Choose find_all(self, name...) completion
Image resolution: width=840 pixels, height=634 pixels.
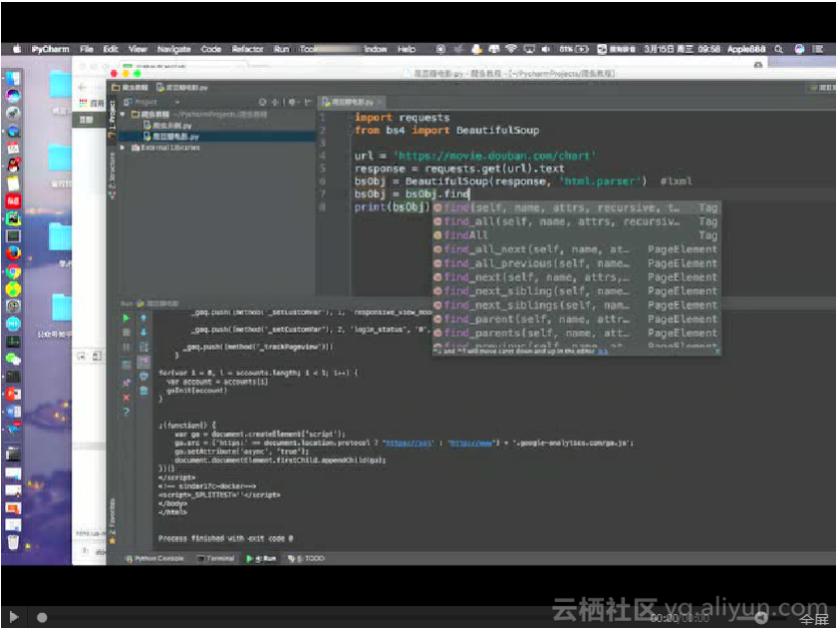[x=577, y=222]
